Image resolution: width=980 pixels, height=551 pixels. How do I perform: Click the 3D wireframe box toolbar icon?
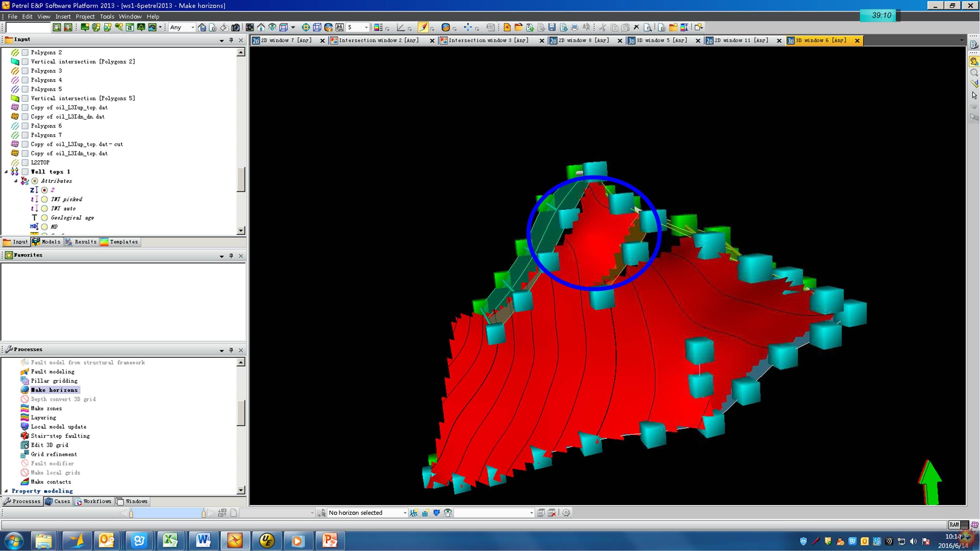(x=317, y=27)
